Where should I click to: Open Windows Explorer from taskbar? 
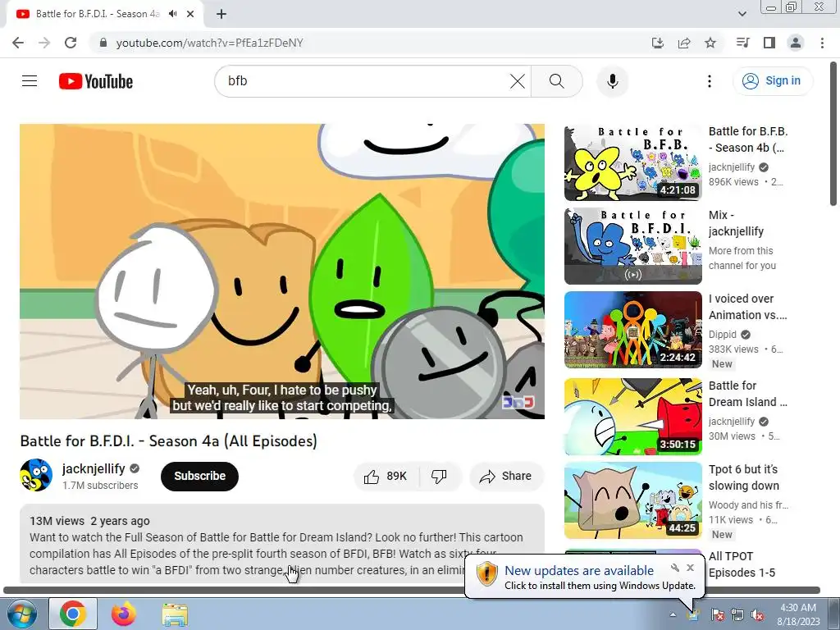coord(175,614)
